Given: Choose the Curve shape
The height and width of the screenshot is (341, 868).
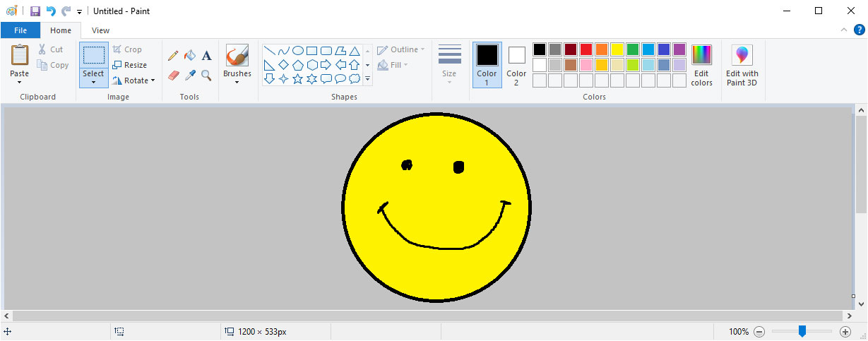Looking at the screenshot, I should point(284,51).
